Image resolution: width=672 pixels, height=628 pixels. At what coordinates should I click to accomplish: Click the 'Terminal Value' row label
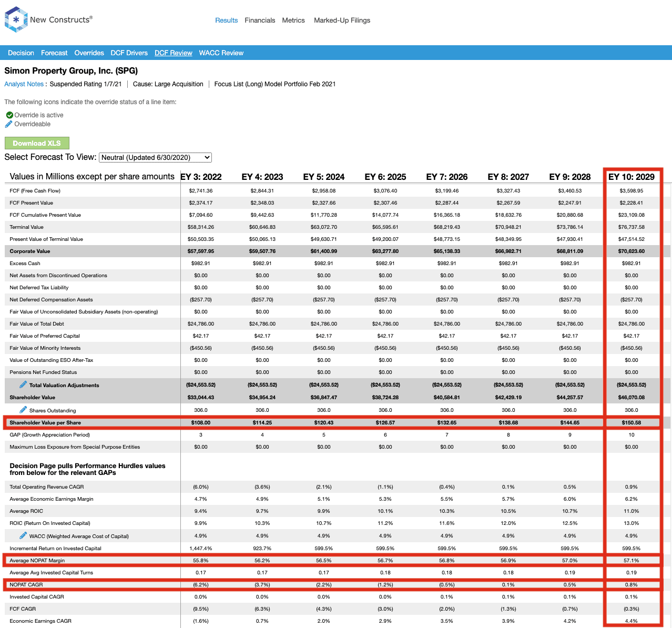[27, 227]
